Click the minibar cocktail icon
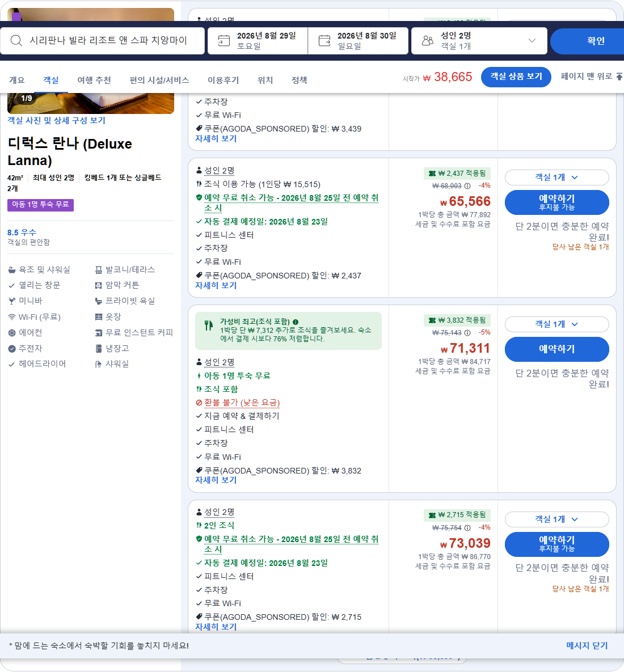 [x=11, y=301]
